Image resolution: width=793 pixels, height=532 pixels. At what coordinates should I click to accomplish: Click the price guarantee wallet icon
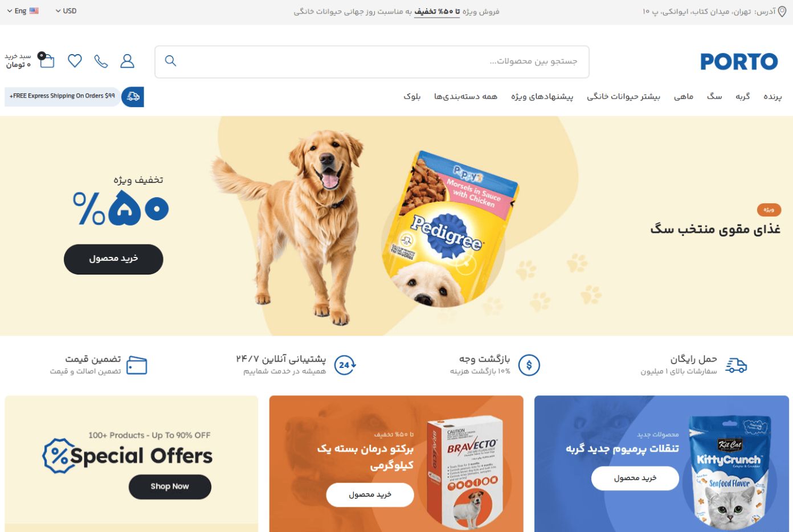click(x=137, y=365)
